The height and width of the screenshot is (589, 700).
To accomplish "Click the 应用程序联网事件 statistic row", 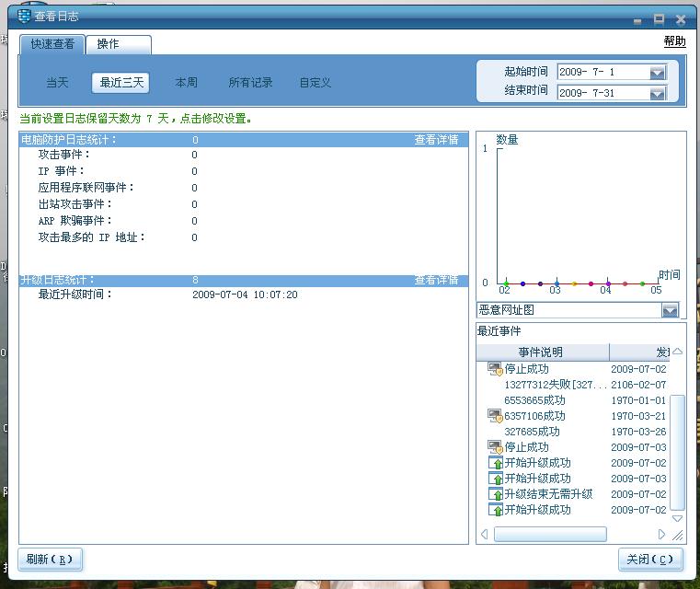I will pyautogui.click(x=244, y=188).
